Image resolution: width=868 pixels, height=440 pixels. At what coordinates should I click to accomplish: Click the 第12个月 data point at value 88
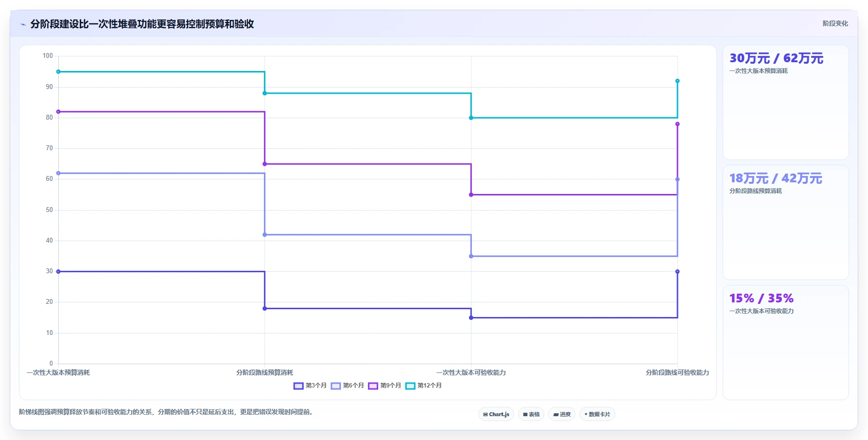pos(265,93)
